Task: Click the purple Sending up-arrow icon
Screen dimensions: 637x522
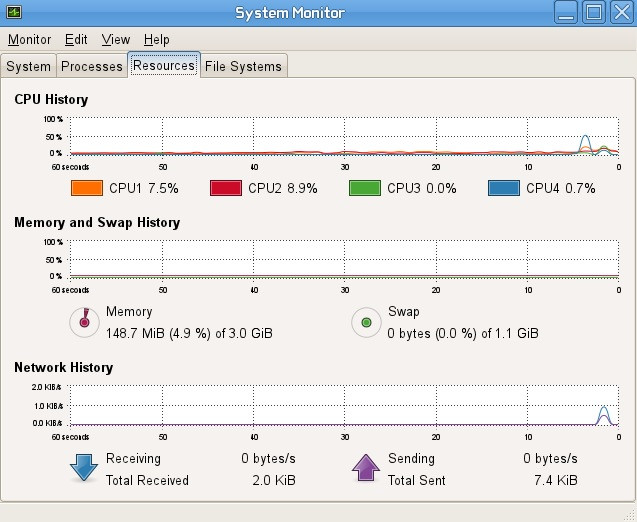Action: tap(366, 468)
